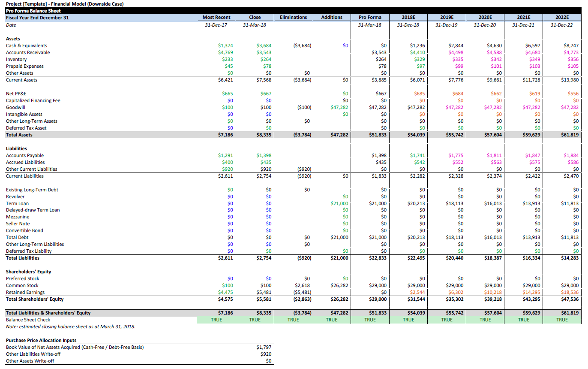Click the Close column header
This screenshot has width=588, height=369.
[x=255, y=17]
